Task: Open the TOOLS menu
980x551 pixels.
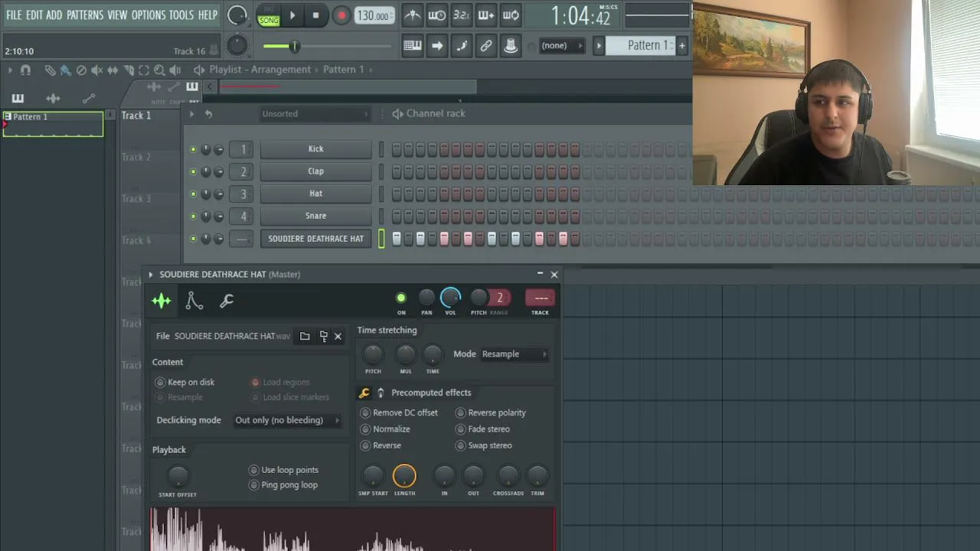Action: coord(181,15)
